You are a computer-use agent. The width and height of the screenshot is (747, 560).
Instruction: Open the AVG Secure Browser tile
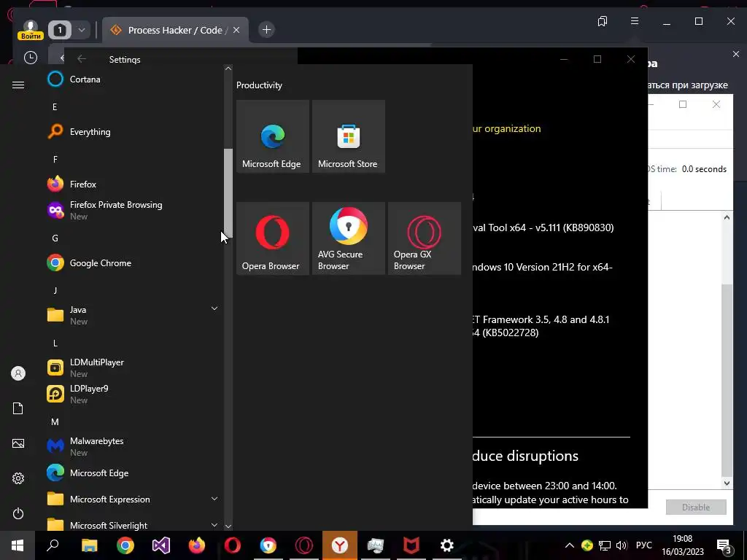pyautogui.click(x=348, y=238)
